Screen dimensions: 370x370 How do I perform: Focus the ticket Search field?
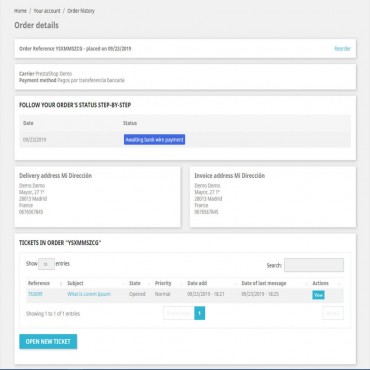[x=314, y=265]
